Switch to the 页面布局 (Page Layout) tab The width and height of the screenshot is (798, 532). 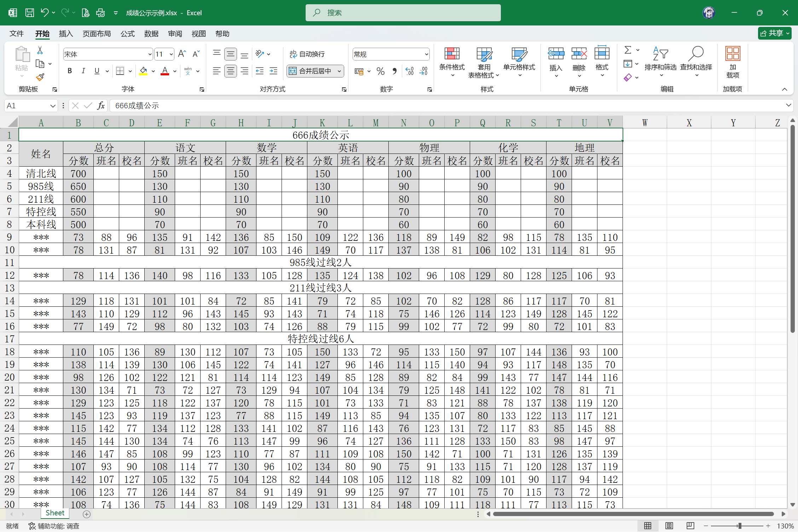tap(97, 34)
